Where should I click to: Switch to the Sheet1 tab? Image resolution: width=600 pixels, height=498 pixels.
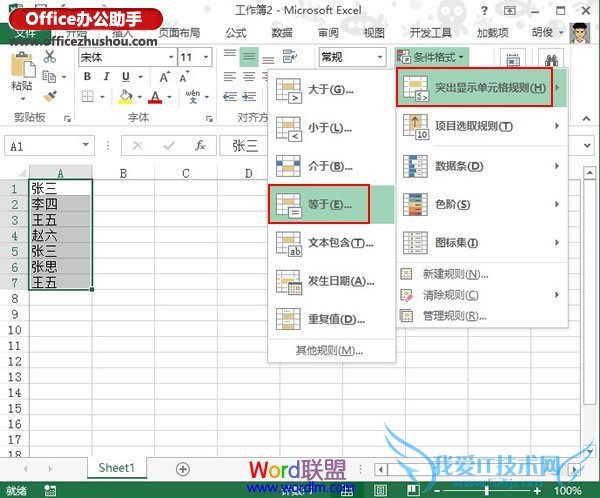coord(117,468)
